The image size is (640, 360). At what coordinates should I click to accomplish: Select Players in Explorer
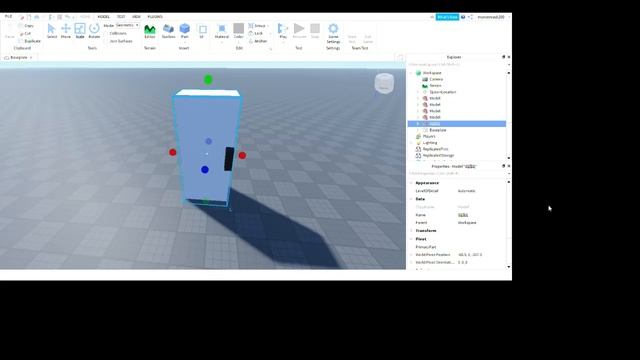pyautogui.click(x=429, y=136)
